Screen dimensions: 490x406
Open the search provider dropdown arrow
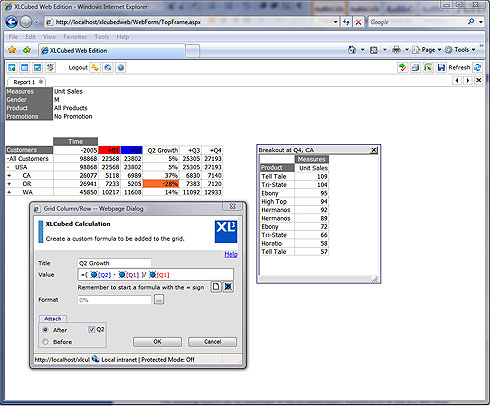[x=481, y=22]
